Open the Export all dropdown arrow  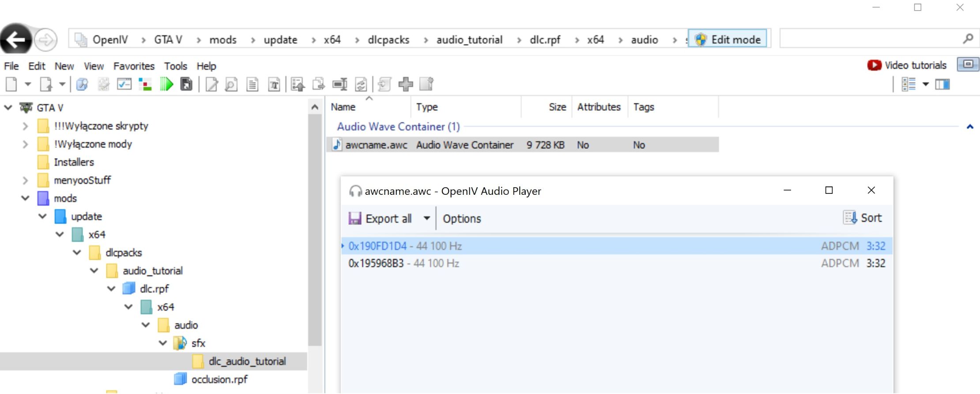point(426,218)
